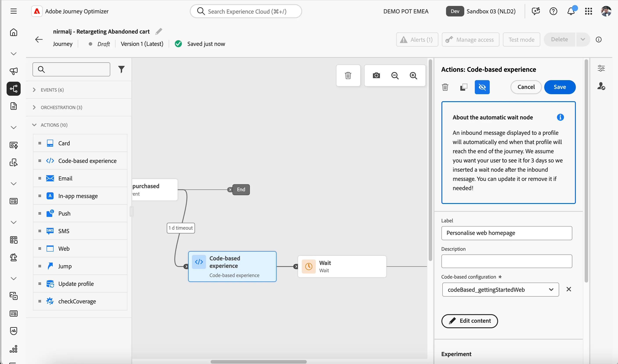Select the Push action in palette
Image resolution: width=618 pixels, height=364 pixels.
(x=80, y=213)
